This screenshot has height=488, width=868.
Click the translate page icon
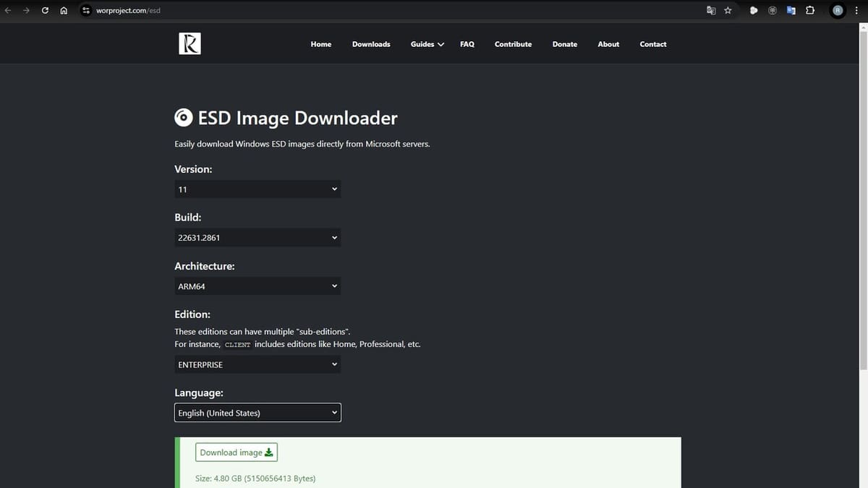coord(711,10)
